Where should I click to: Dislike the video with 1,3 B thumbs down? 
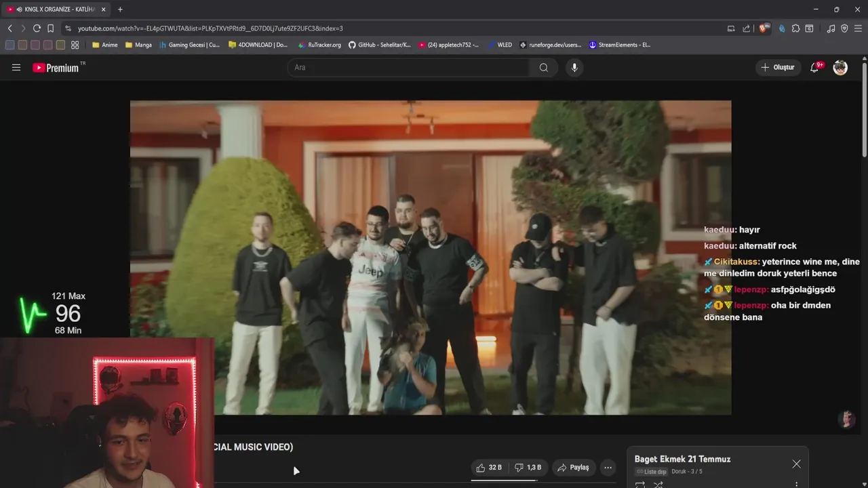(x=528, y=468)
